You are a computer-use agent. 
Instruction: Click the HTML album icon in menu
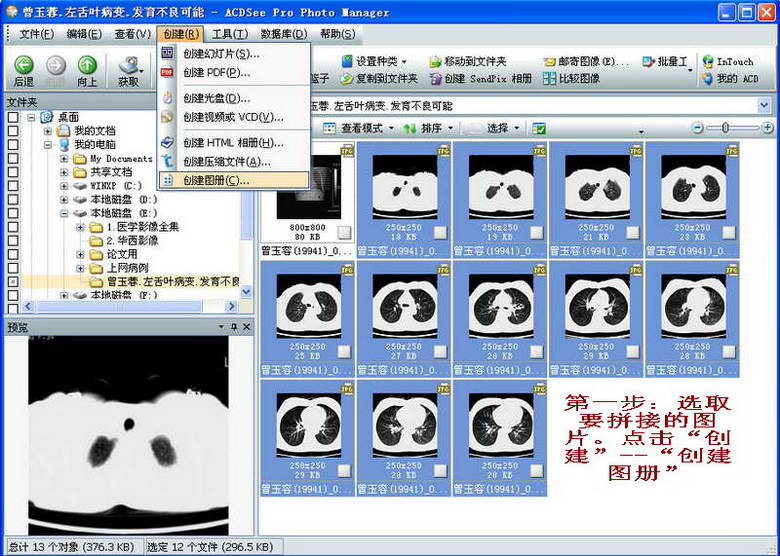[x=168, y=143]
